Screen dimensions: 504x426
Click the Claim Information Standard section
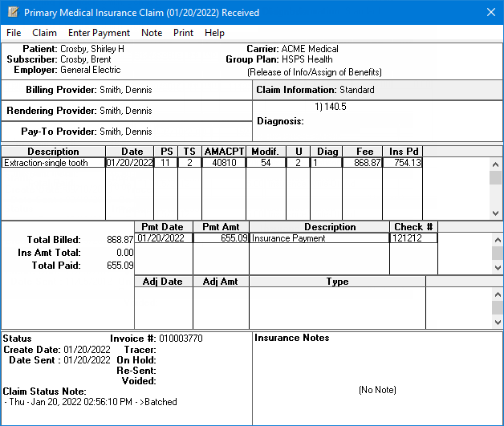tap(377, 90)
